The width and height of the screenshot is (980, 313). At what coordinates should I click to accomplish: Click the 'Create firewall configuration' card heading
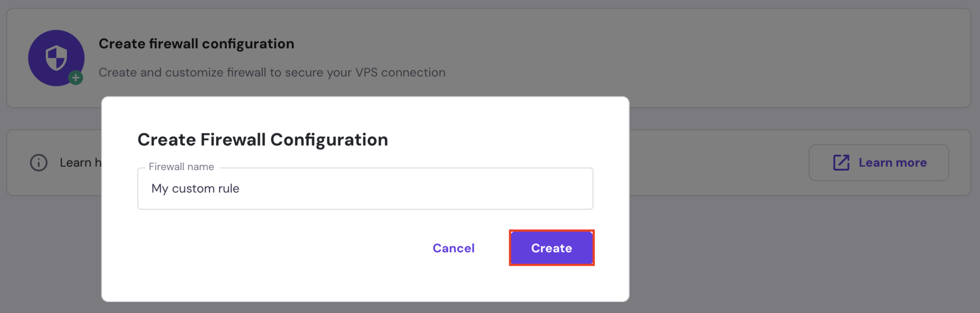[196, 43]
